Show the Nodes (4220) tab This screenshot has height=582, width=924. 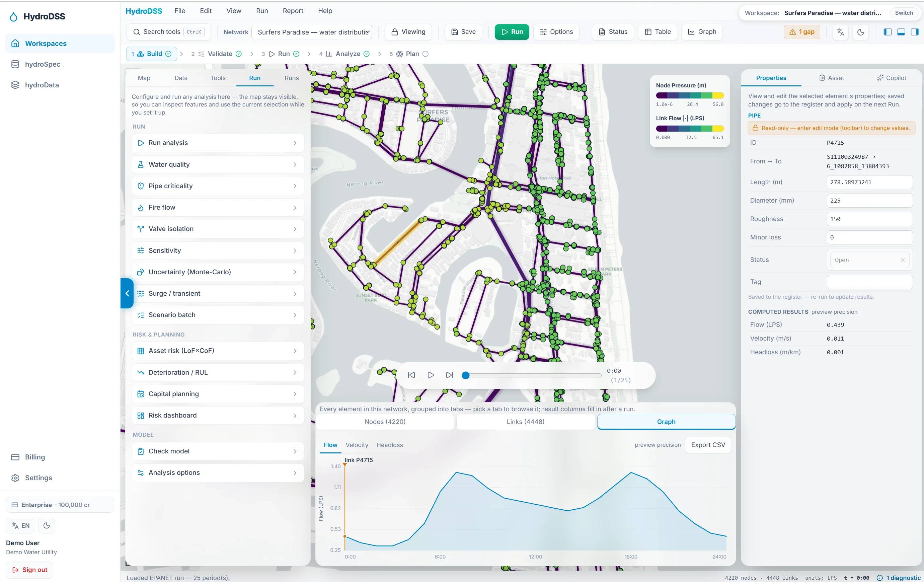(385, 422)
